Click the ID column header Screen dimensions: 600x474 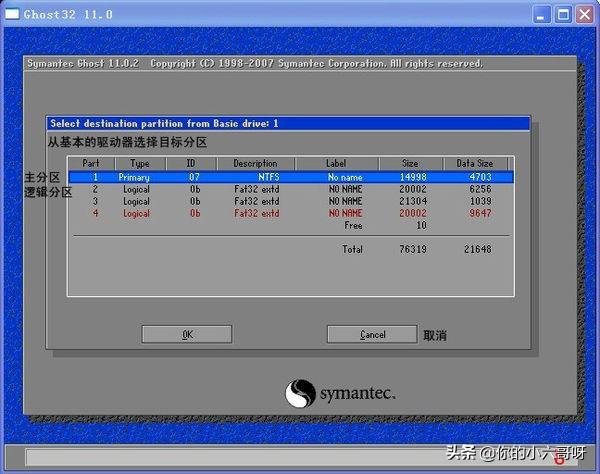tap(190, 163)
